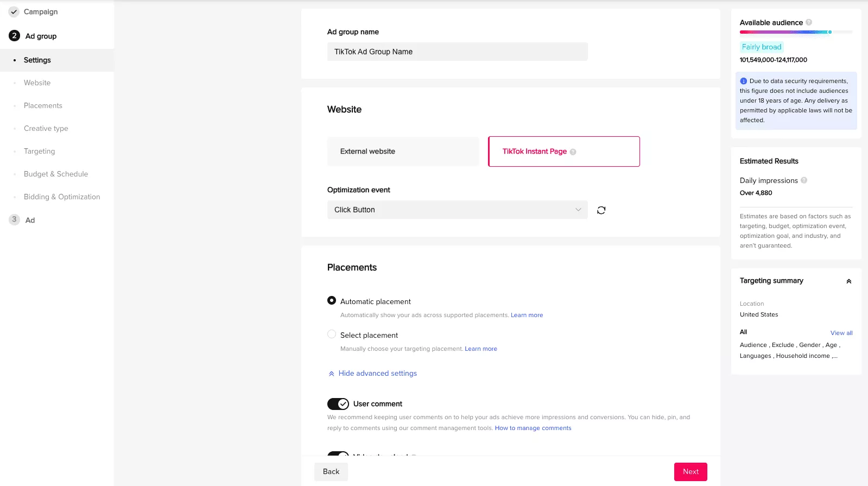Click the step 2 Ad group icon

coord(15,36)
